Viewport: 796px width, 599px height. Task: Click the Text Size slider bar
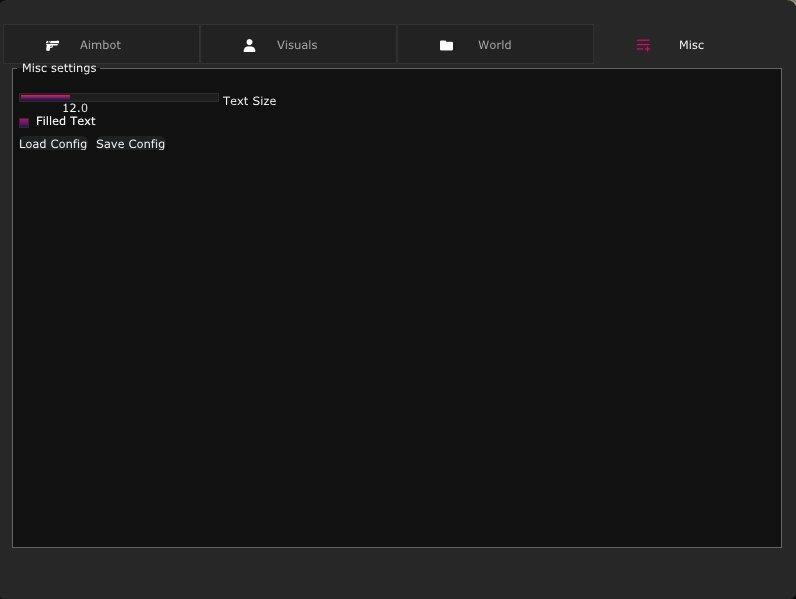119,97
